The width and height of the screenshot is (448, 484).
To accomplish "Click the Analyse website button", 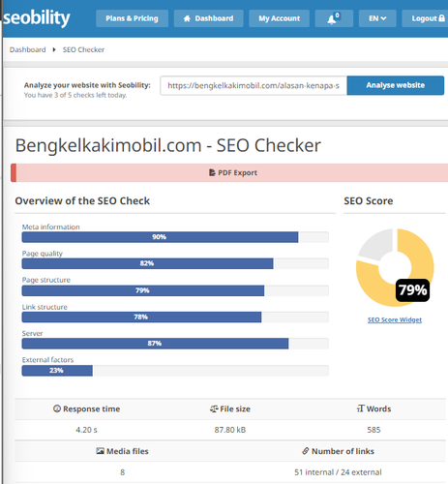I will pos(396,85).
